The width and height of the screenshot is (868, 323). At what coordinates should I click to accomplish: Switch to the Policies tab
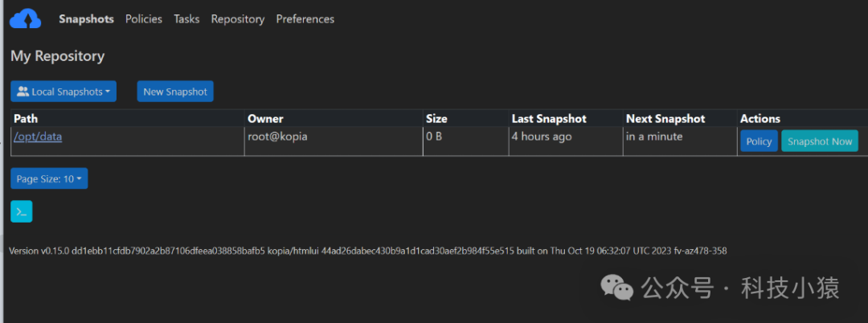click(144, 18)
